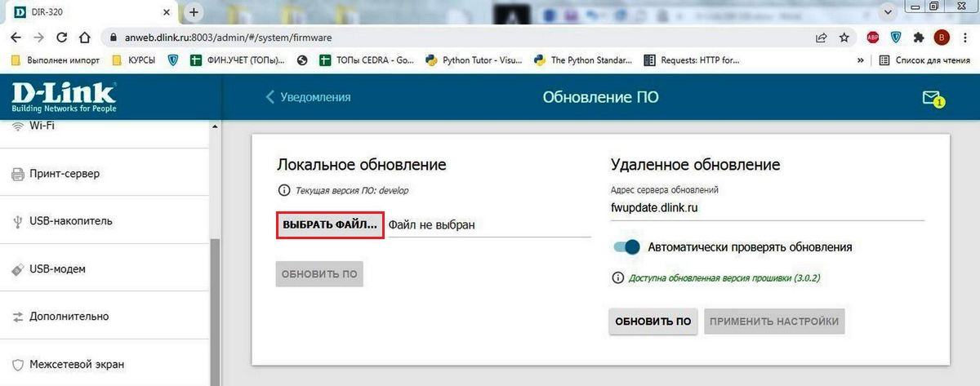Bookmark this page with the star
Viewport: 980px width, 386px height.
[x=844, y=37]
